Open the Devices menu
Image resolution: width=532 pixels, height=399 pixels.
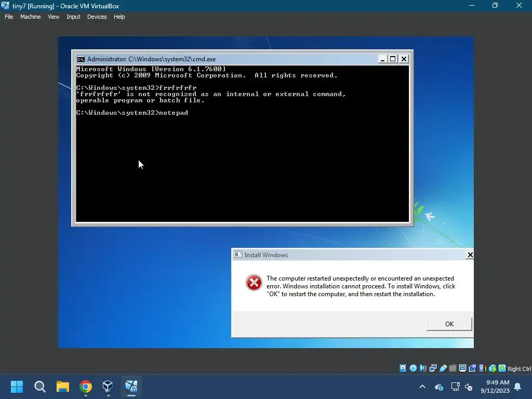click(97, 17)
